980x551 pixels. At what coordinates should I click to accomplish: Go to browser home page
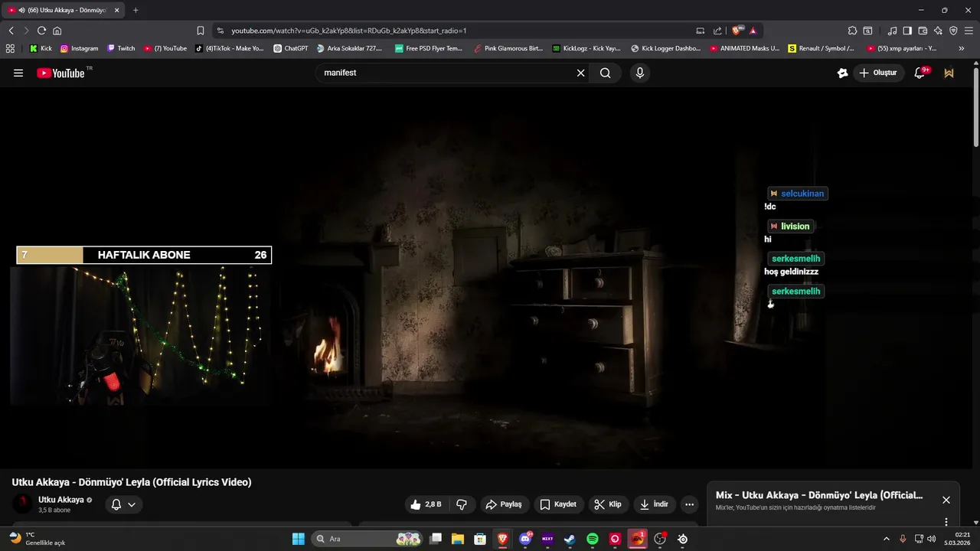[57, 31]
